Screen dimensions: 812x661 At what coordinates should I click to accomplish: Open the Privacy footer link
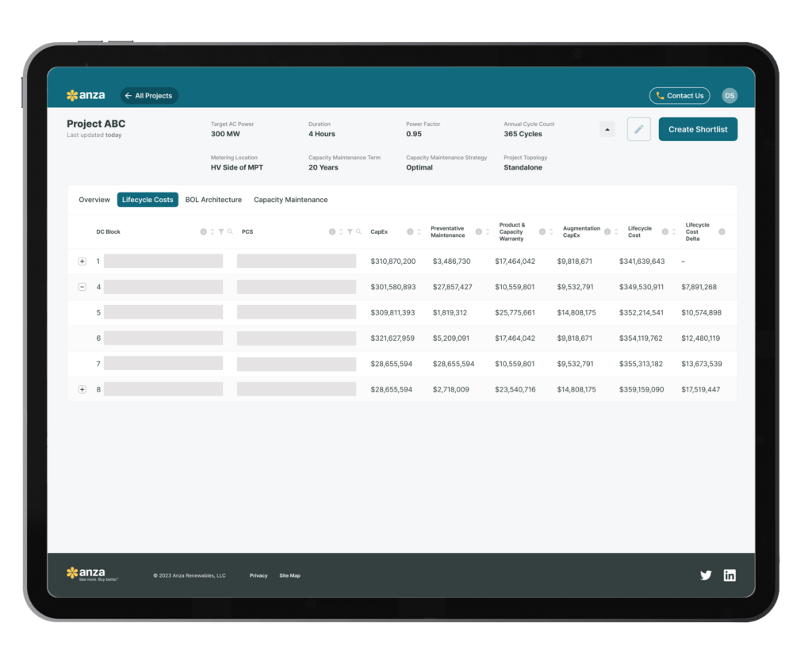pos(259,575)
